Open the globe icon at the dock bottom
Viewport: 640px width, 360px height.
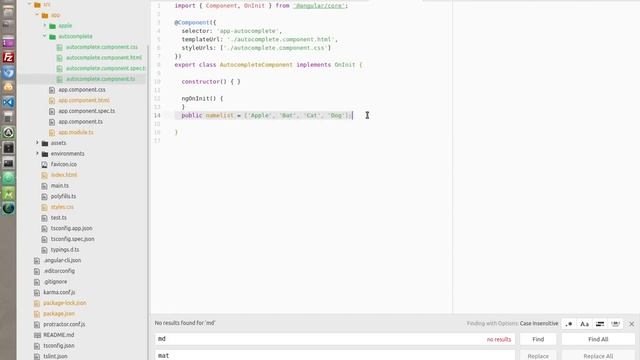(x=8, y=208)
